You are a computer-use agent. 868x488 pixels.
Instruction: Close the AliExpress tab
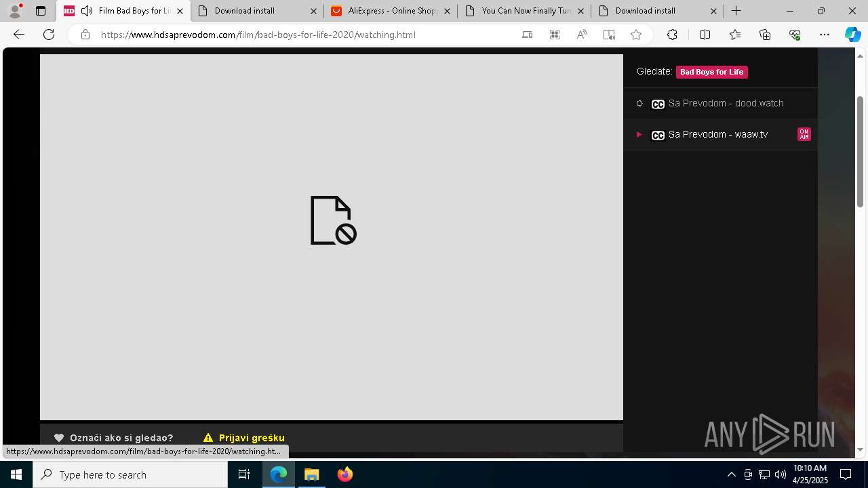point(447,11)
